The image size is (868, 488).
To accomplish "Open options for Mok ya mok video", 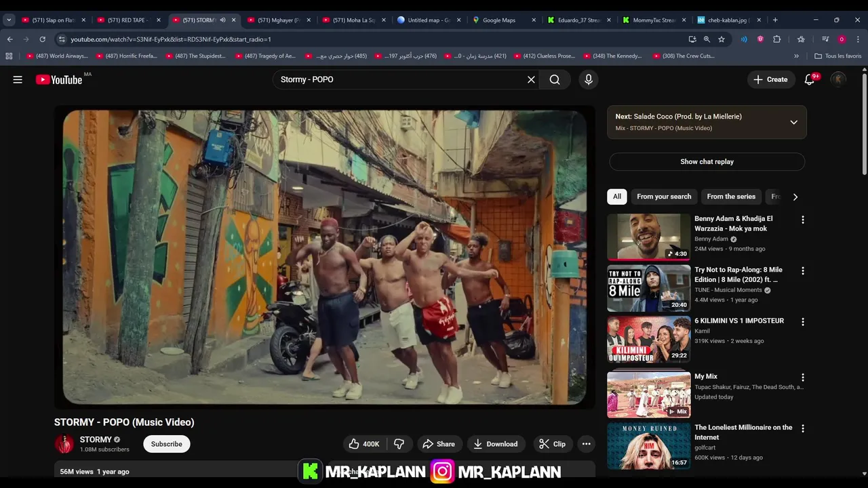I will [x=803, y=220].
